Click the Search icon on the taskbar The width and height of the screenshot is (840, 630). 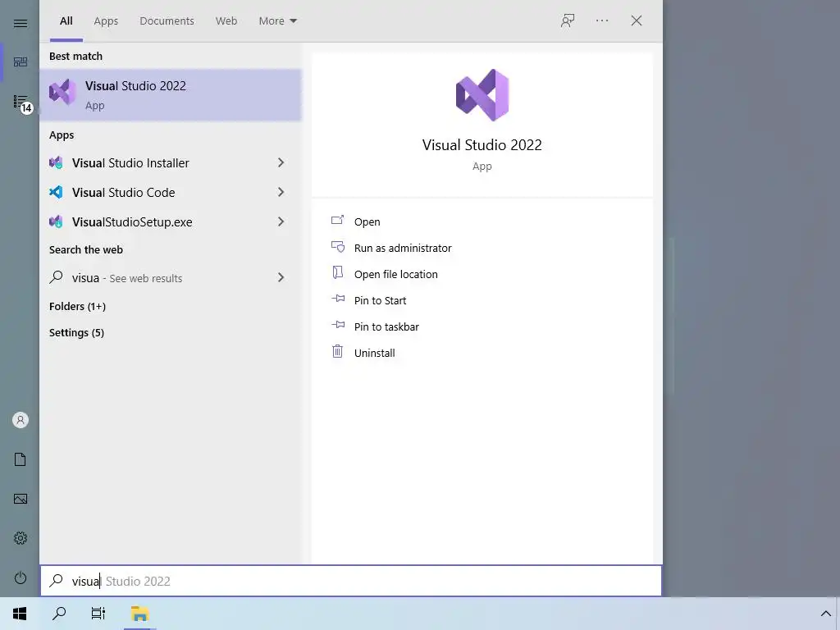[59, 614]
